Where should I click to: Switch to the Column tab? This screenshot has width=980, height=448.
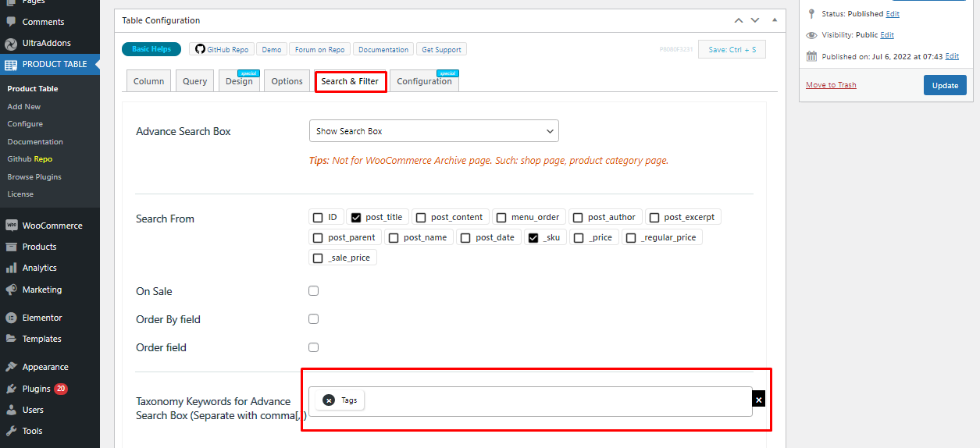(148, 81)
